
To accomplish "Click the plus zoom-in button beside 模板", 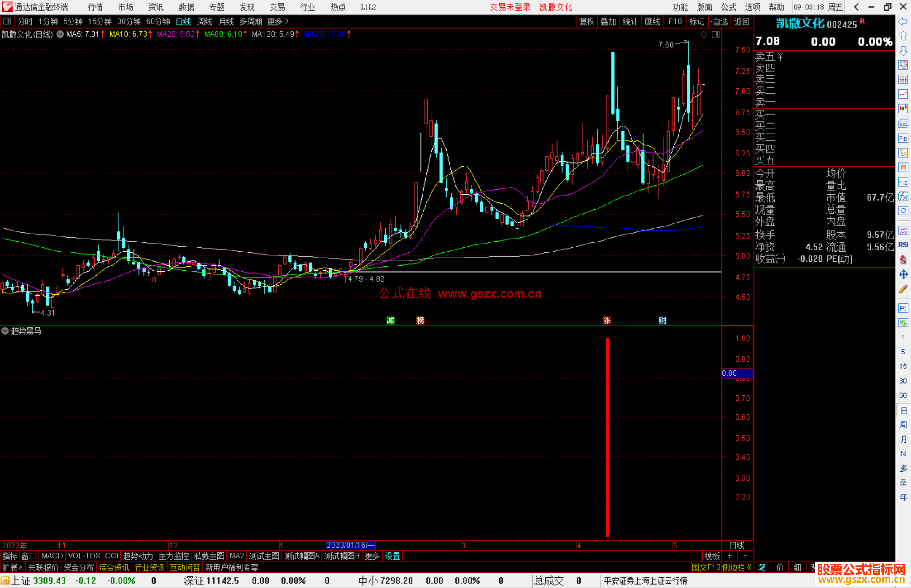I will pyautogui.click(x=730, y=556).
